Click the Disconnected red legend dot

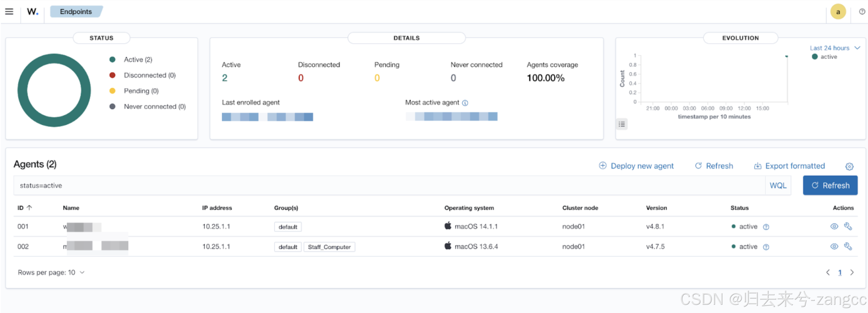(x=113, y=75)
